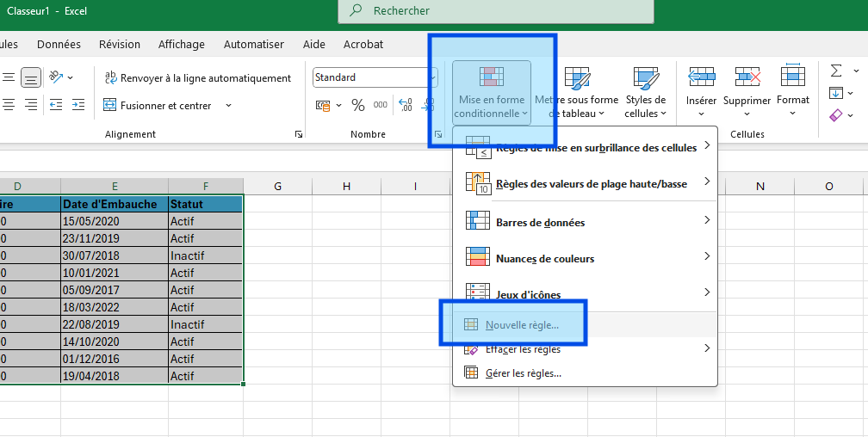Screen dimensions: 868x437
Task: Open the Acrobat tab
Action: pyautogui.click(x=363, y=44)
